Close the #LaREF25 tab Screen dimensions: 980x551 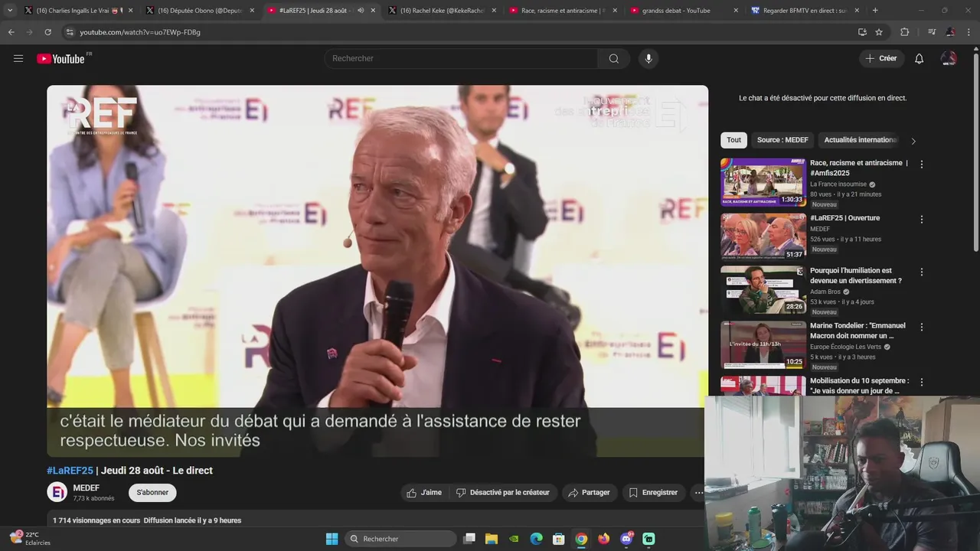(x=373, y=11)
